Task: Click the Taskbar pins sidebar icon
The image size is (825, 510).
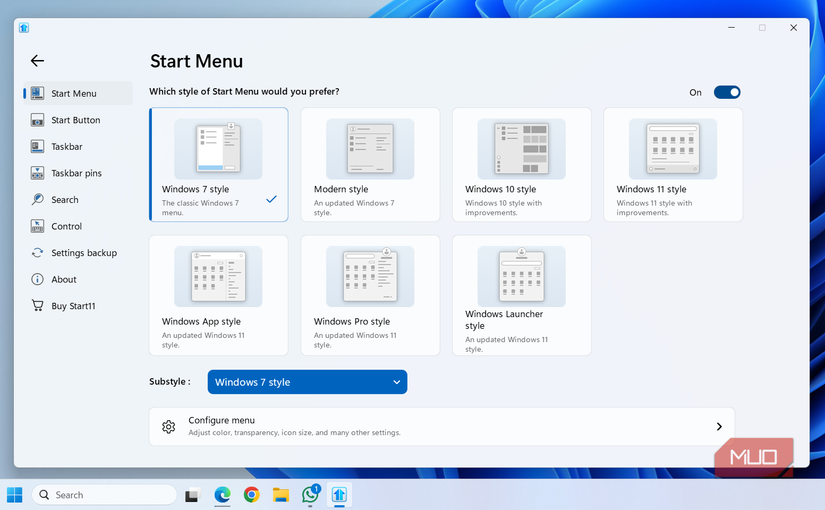Action: pyautogui.click(x=37, y=173)
